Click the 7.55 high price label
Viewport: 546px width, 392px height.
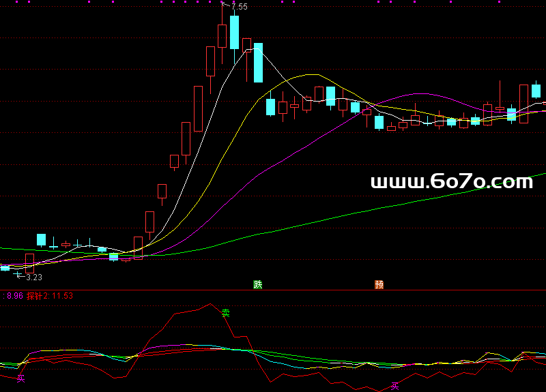[240, 7]
